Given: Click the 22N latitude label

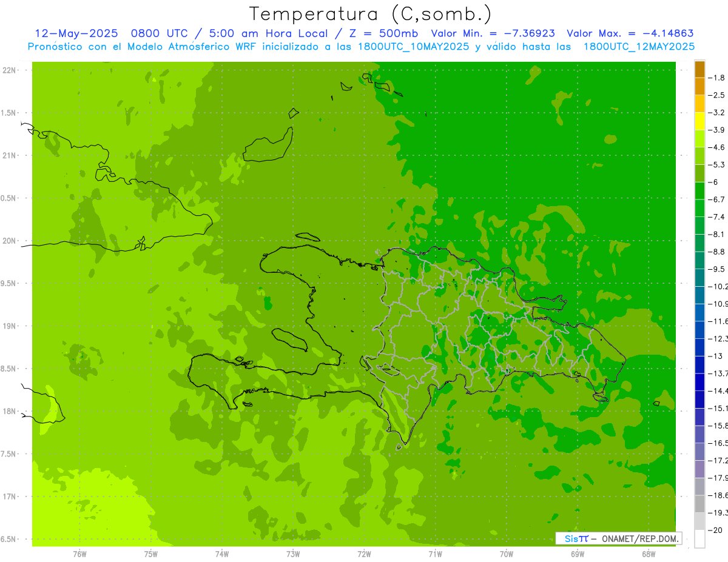Looking at the screenshot, I should point(10,70).
